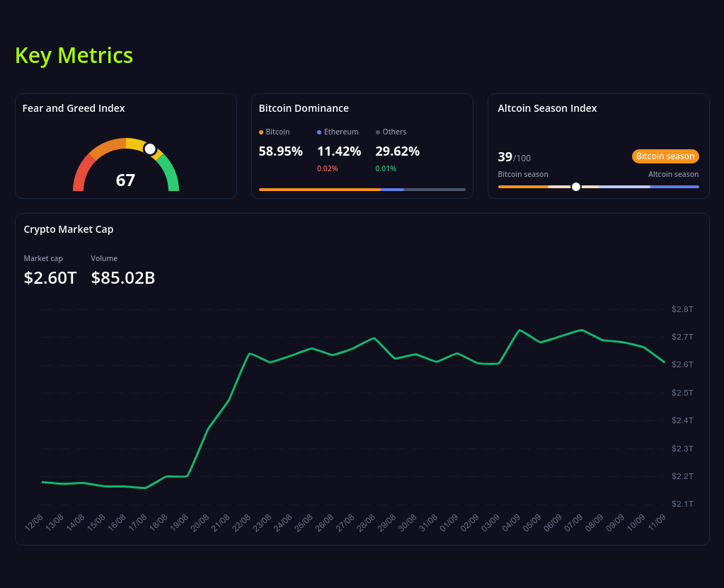Viewport: 724px width, 588px height.
Task: Click the 04/09 date on x-axis
Action: pos(512,522)
